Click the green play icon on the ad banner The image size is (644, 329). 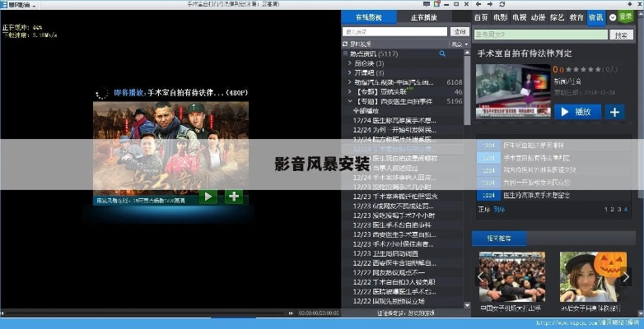[209, 196]
